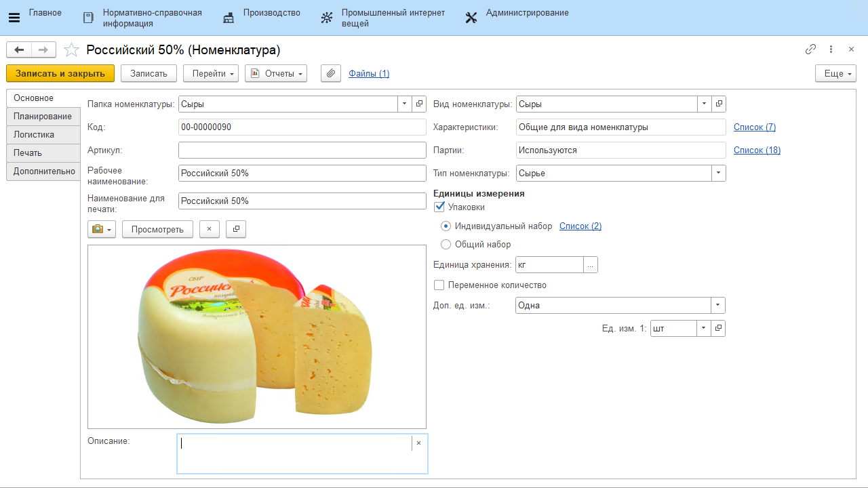
Task: Click into the Артикул input field
Action: coord(302,150)
